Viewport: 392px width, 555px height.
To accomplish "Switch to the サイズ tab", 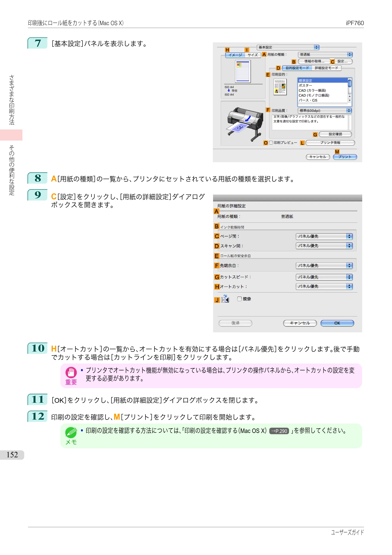I will pos(253,55).
